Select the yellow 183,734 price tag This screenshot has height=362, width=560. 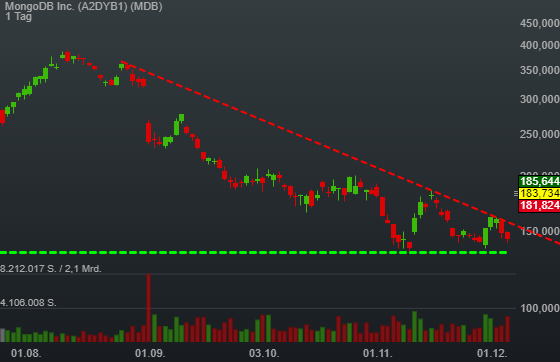click(x=539, y=193)
